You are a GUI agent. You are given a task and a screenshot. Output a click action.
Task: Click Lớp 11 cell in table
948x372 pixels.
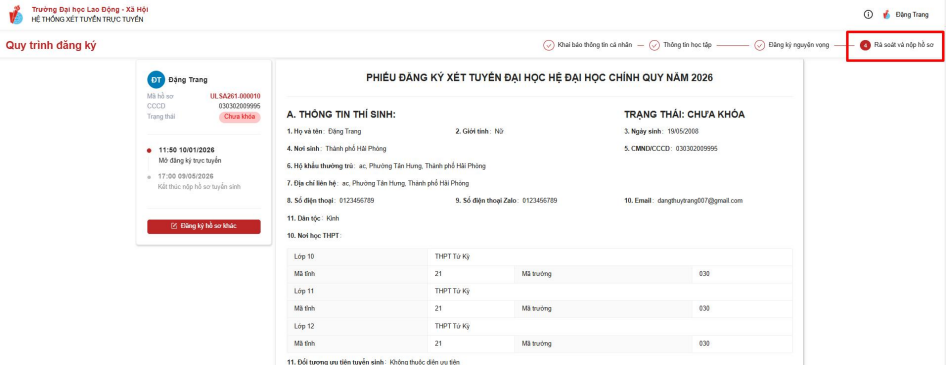pos(357,291)
